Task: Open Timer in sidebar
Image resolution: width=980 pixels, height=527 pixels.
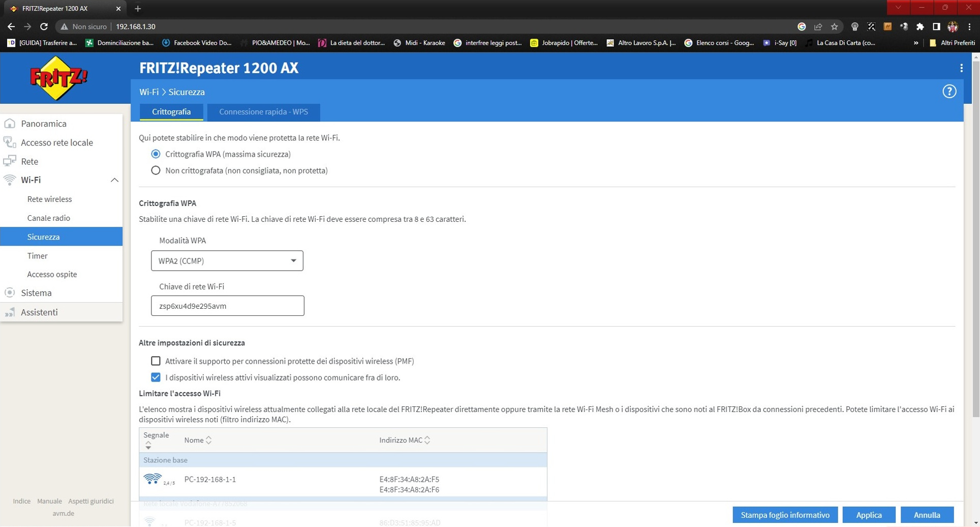Action: click(37, 255)
